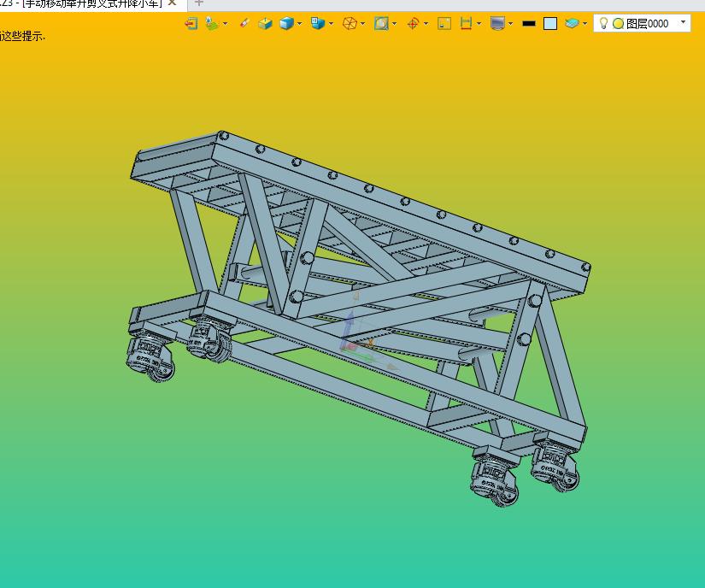This screenshot has width=705, height=588.
Task: Select the blue shaded cube display icon
Action: pos(286,23)
